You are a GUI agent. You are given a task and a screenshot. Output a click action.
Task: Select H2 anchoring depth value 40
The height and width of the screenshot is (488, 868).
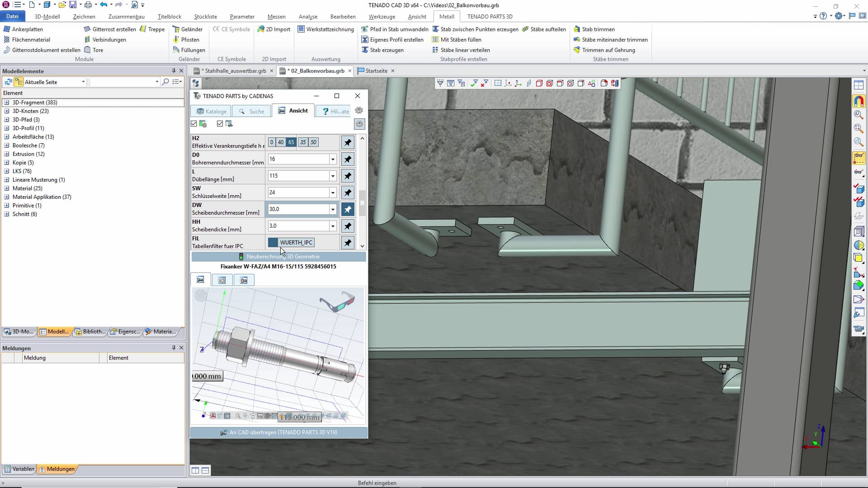coord(280,142)
